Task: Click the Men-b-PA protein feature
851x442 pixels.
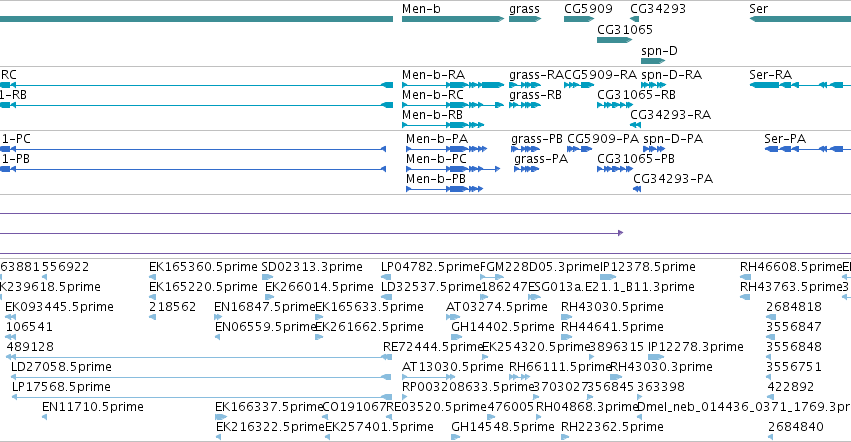Action: click(447, 149)
